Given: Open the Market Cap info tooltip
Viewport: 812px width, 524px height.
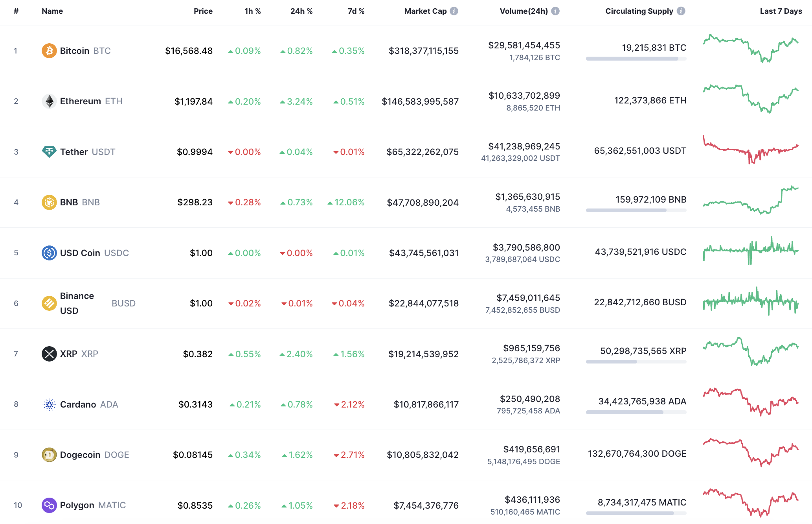Looking at the screenshot, I should point(454,11).
